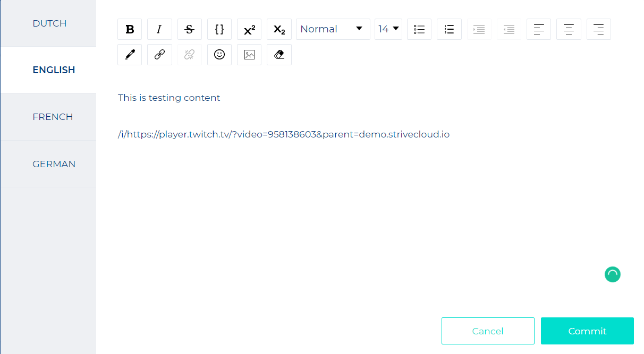The width and height of the screenshot is (644, 354).
Task: Center align the text
Action: (569, 29)
